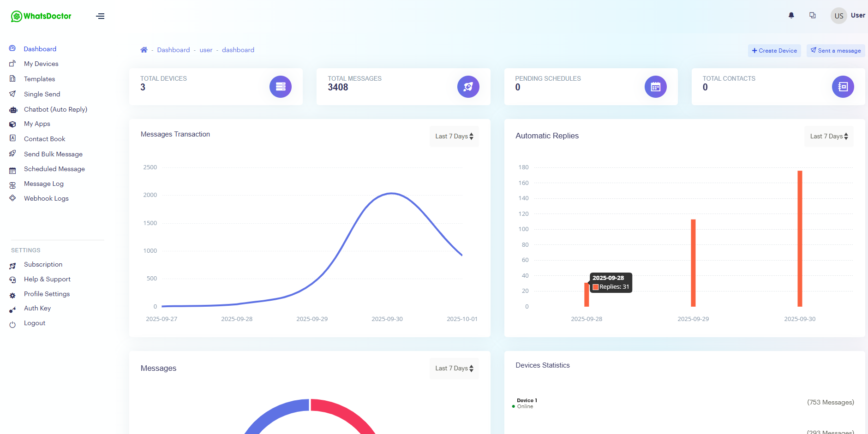Expand the Messages chart Last 7 Days dropdown

click(x=454, y=369)
